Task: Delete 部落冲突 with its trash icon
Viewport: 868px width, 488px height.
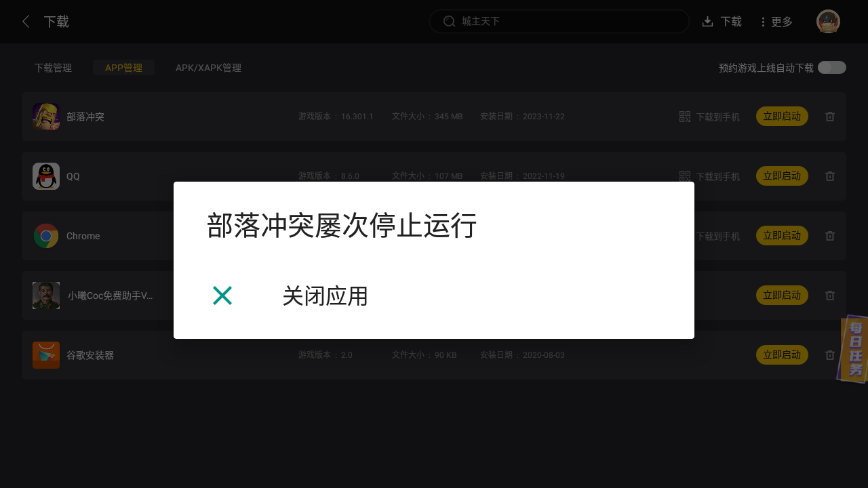Action: coord(830,117)
